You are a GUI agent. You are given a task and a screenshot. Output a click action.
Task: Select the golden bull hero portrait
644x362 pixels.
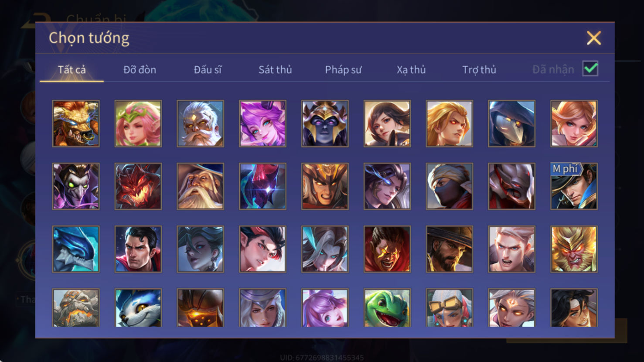coord(76,123)
